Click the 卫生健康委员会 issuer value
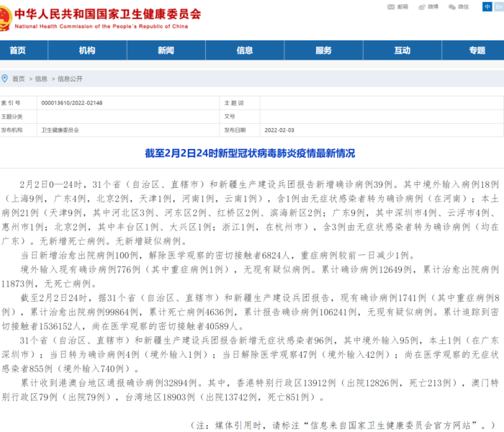 click(x=60, y=130)
